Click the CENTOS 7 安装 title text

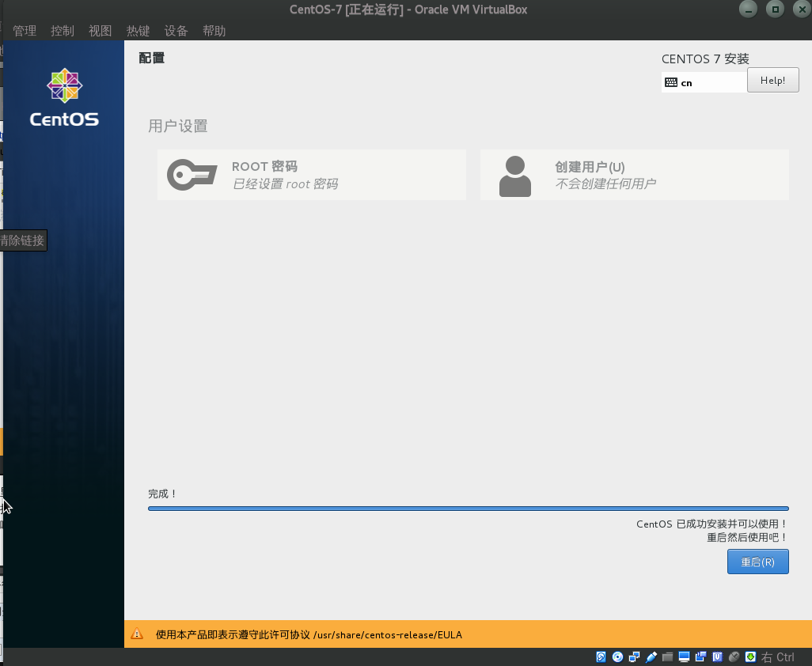(x=705, y=59)
